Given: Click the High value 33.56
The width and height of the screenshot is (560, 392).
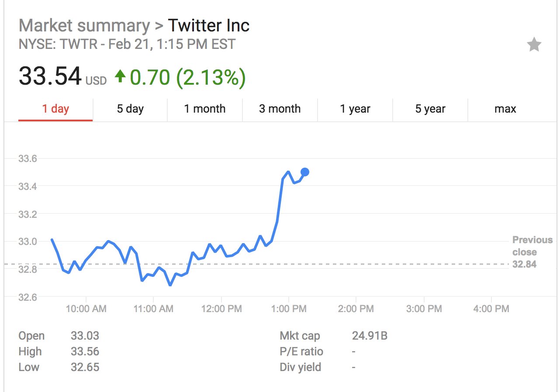Looking at the screenshot, I should [85, 351].
